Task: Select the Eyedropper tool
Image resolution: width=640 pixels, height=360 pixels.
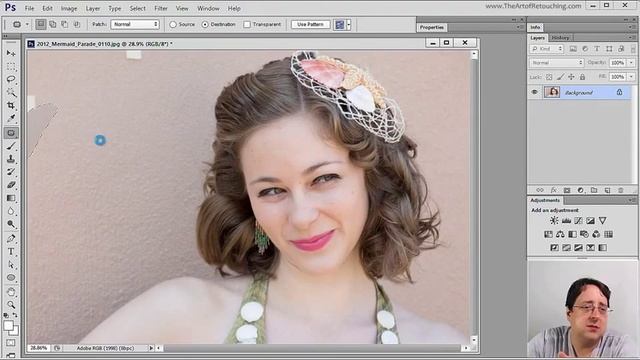Action: (11, 118)
